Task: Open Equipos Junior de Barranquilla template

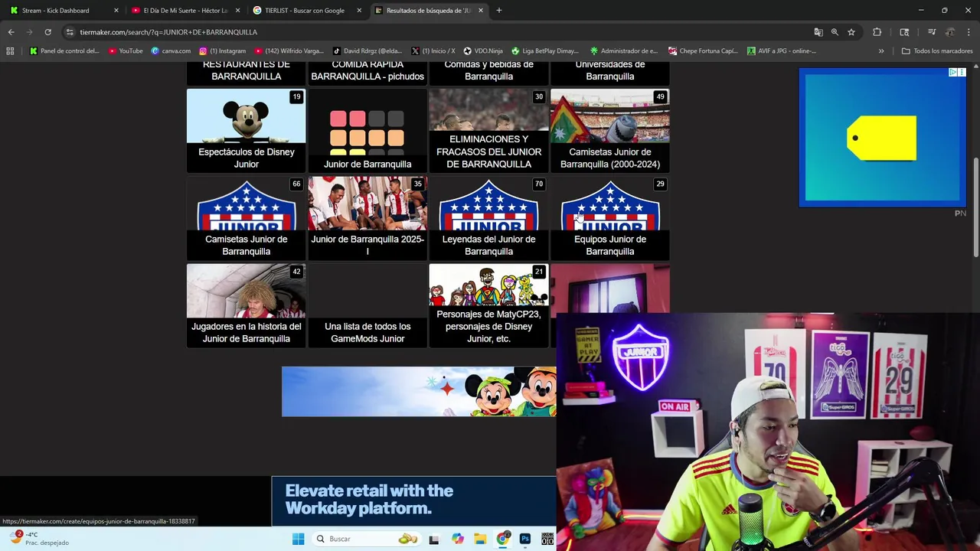Action: (610, 218)
